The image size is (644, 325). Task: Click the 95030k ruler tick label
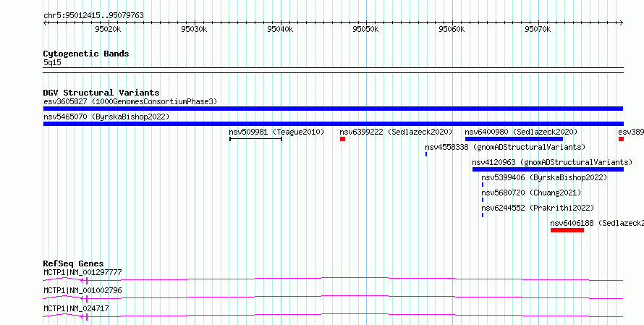point(194,29)
